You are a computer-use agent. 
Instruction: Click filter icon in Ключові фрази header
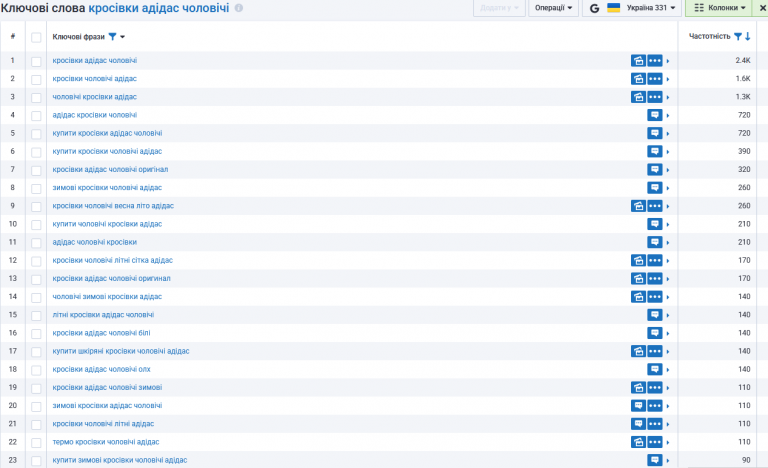pyautogui.click(x=112, y=37)
